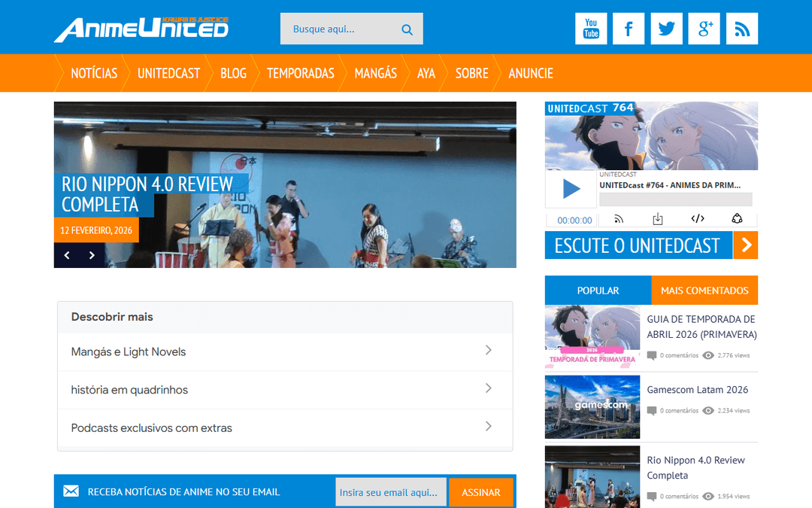
Task: Click the 2.234 views count text
Action: click(x=734, y=411)
